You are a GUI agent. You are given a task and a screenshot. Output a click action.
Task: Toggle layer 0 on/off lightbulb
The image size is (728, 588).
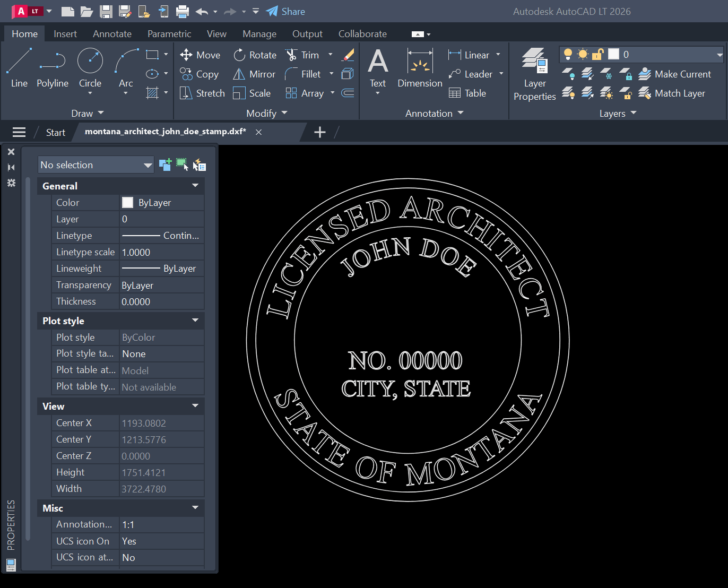[568, 54]
